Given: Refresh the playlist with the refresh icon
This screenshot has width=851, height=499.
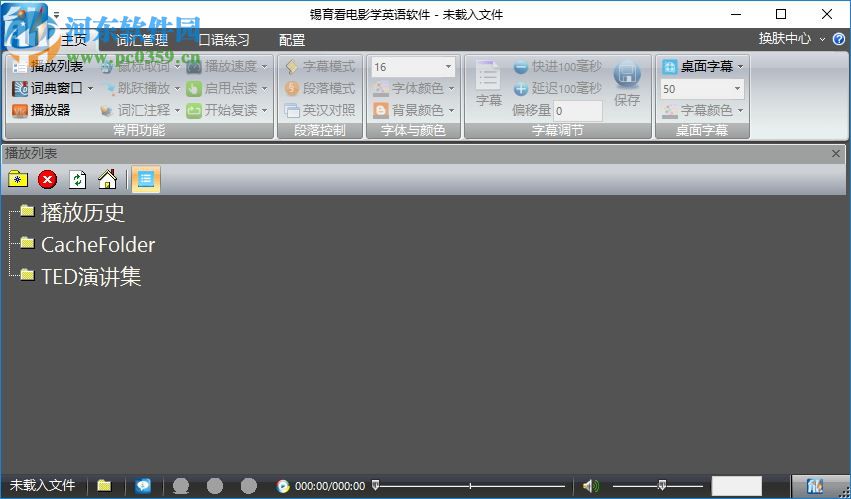Looking at the screenshot, I should tap(78, 179).
